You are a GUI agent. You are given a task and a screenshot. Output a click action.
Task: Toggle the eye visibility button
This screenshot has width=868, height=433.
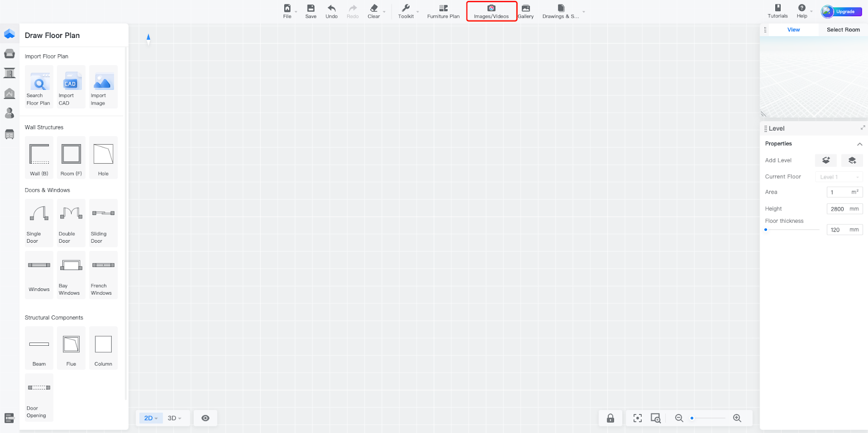[206, 418]
